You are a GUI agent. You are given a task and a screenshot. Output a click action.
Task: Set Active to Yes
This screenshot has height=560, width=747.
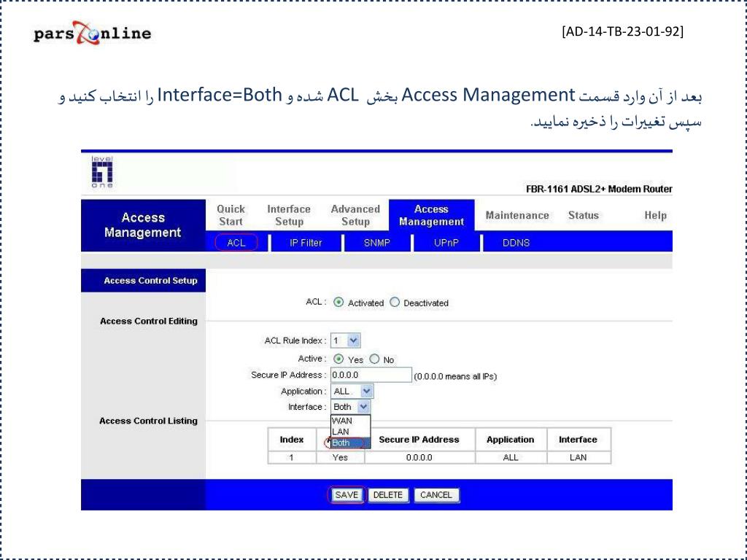[x=338, y=359]
